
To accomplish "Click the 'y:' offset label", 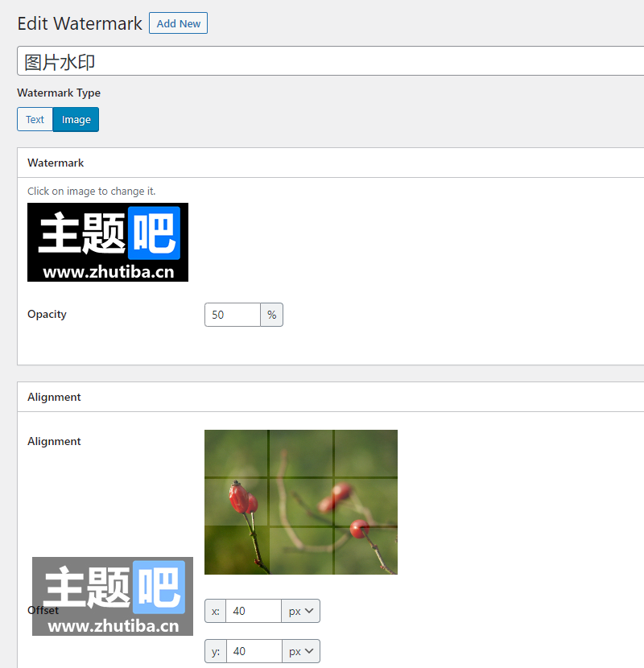I will coord(216,651).
